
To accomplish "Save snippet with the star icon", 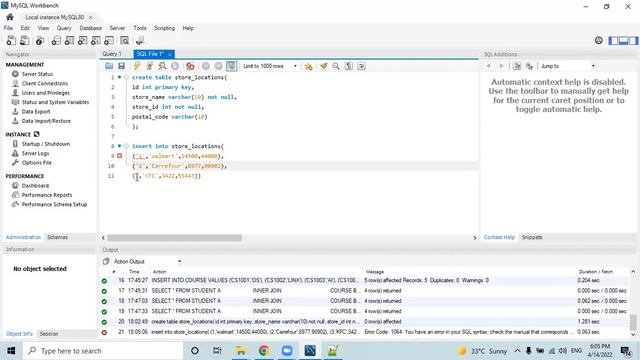I will point(309,66).
